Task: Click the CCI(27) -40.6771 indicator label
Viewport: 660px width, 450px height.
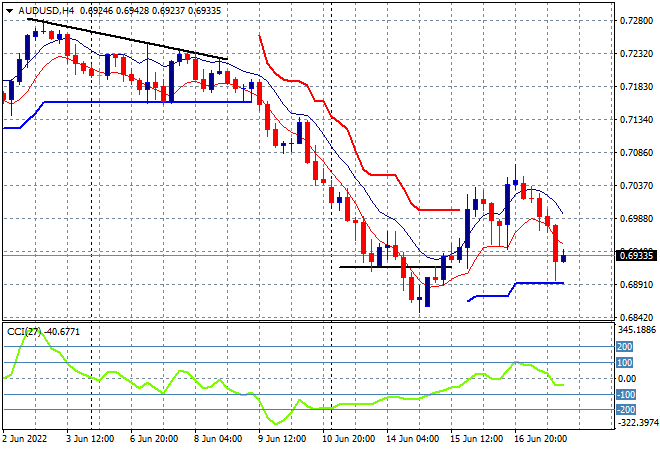Action: pyautogui.click(x=43, y=332)
